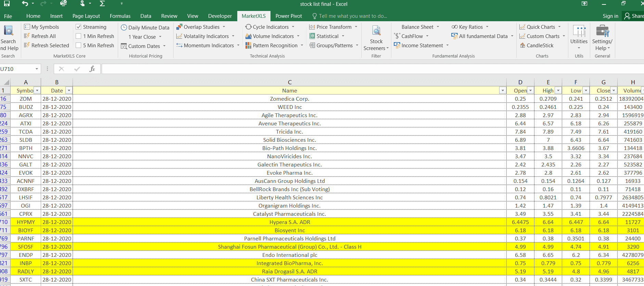Open the Open column filter dropdown
The height and width of the screenshot is (286, 644).
pyautogui.click(x=530, y=90)
